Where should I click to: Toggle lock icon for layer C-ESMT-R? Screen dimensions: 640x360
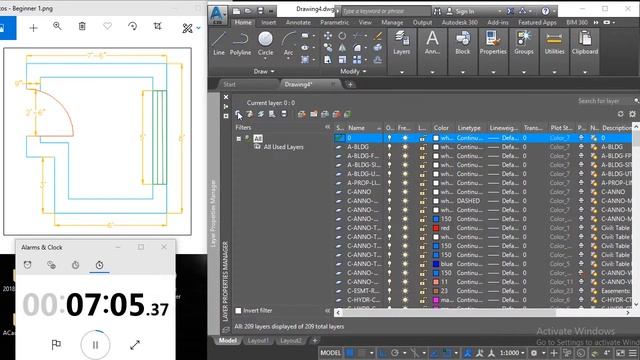(x=422, y=291)
